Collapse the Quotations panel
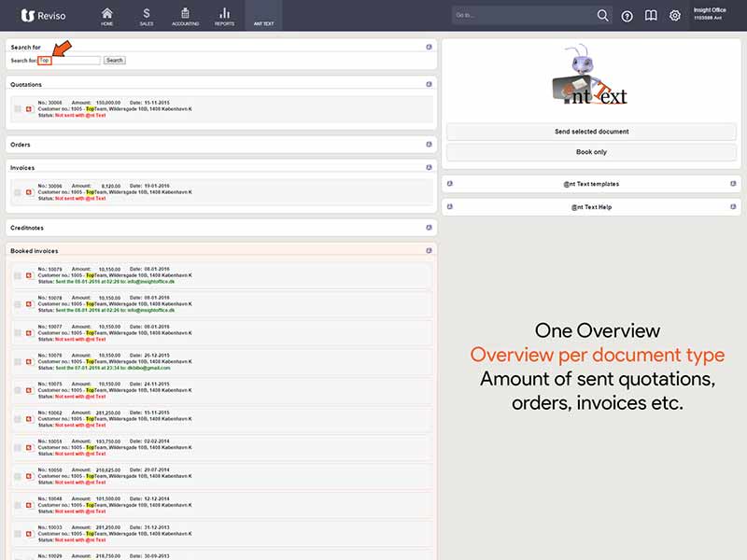 click(429, 84)
